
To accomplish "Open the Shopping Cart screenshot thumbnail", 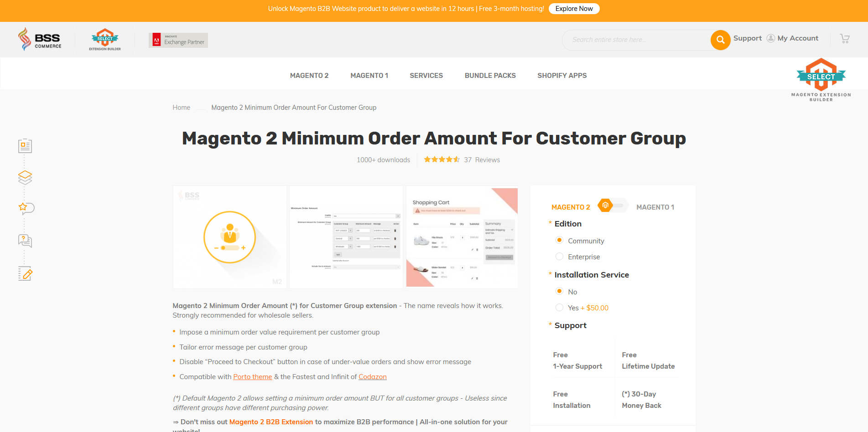I will (462, 237).
